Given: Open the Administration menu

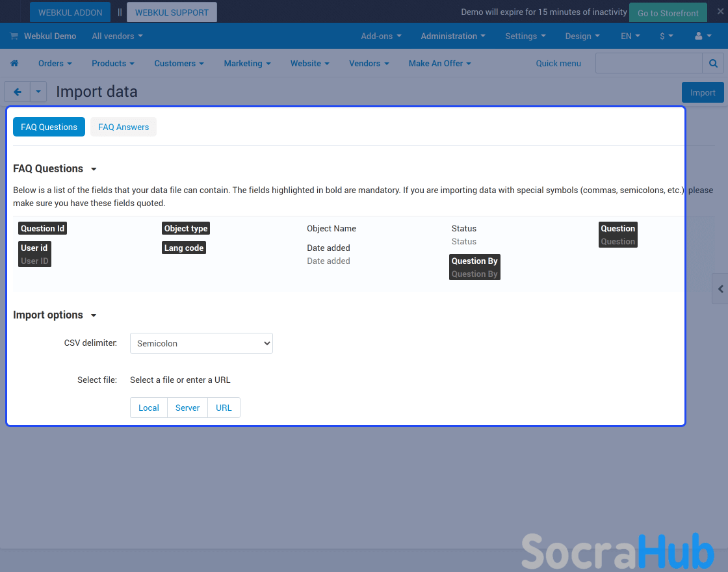Looking at the screenshot, I should [453, 36].
